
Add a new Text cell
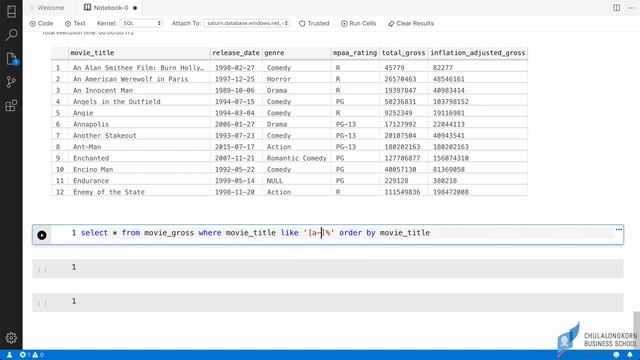(x=75, y=24)
